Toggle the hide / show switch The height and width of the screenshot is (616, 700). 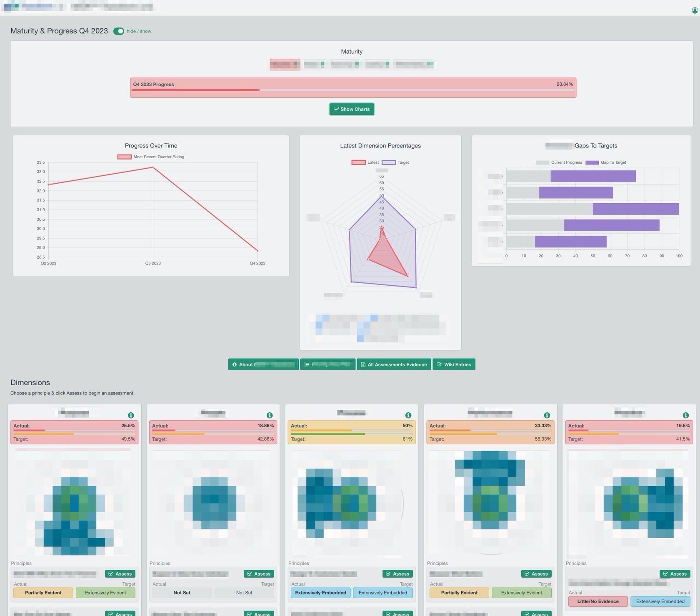click(119, 31)
